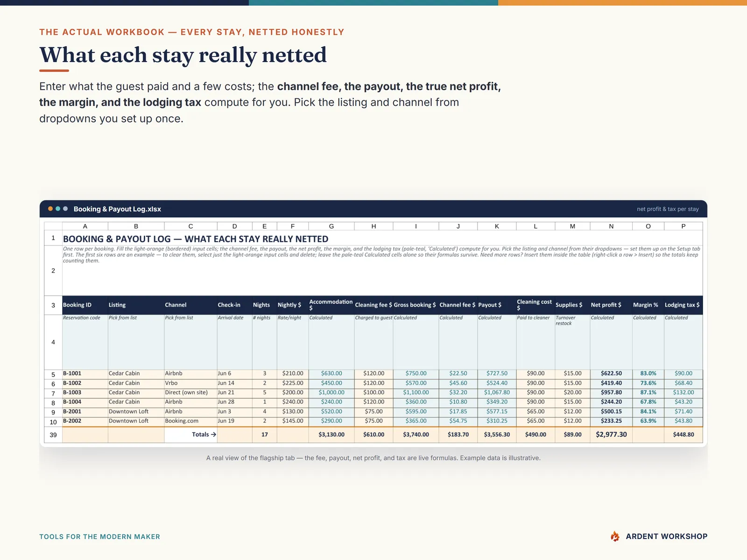Click margin value 63.9%
This screenshot has height=560, width=747.
648,421
